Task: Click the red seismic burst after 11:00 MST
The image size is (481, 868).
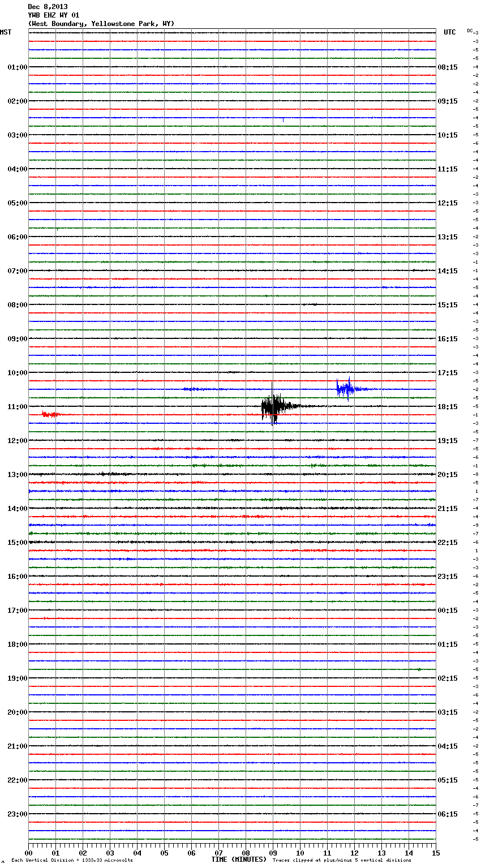Action: click(x=50, y=415)
